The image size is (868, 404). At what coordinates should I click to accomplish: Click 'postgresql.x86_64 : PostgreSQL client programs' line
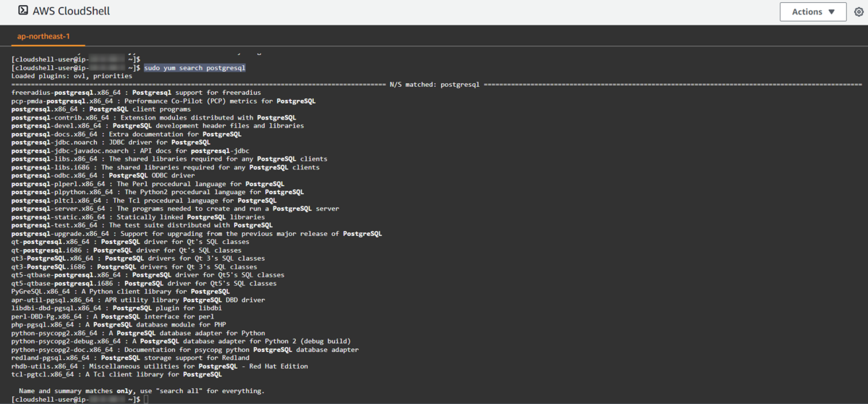(101, 109)
